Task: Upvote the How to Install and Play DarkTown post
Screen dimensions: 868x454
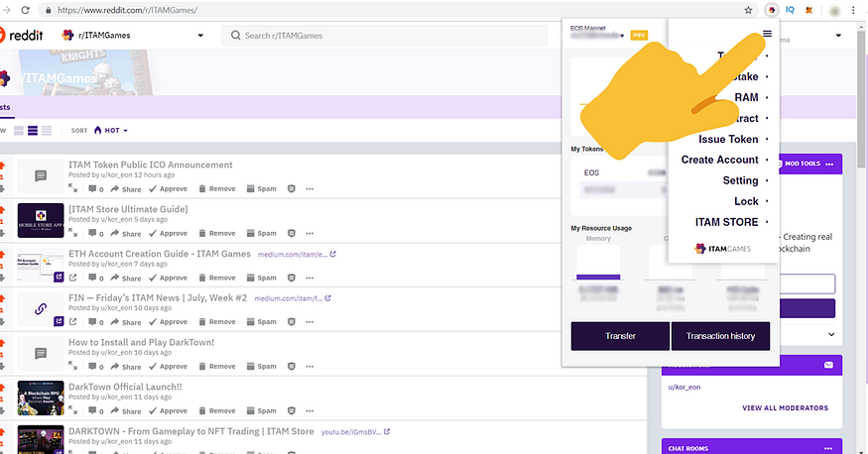Action: pos(2,343)
